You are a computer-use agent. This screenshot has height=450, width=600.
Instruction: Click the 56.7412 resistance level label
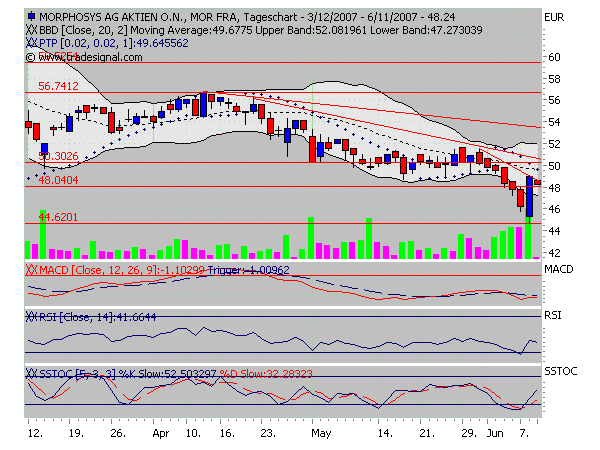point(58,87)
